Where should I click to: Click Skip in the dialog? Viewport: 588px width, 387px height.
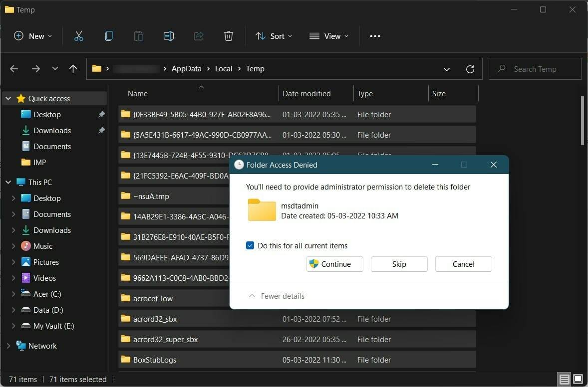(399, 264)
